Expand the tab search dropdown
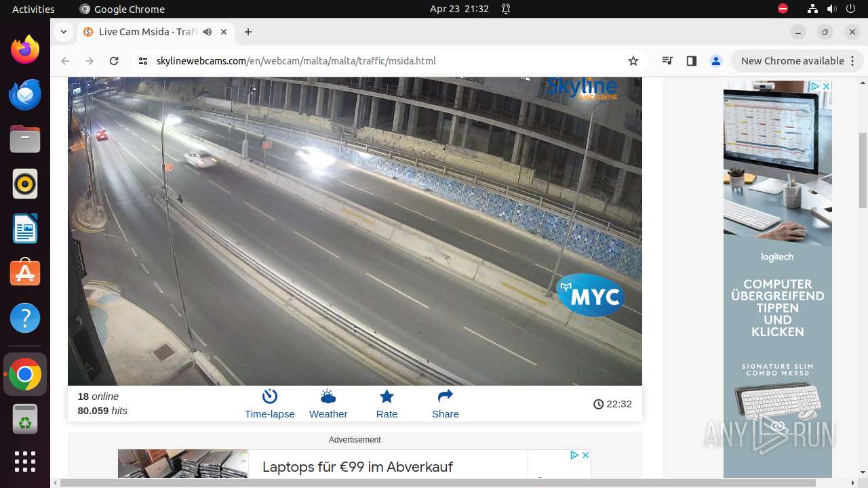This screenshot has height=488, width=868. pyautogui.click(x=63, y=32)
